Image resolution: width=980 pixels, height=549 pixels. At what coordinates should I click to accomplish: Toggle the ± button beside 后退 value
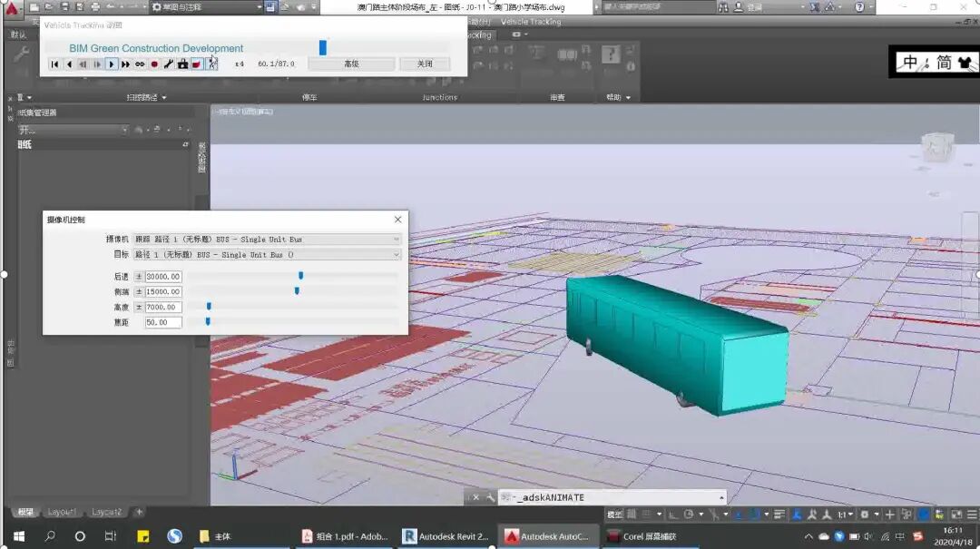point(139,277)
